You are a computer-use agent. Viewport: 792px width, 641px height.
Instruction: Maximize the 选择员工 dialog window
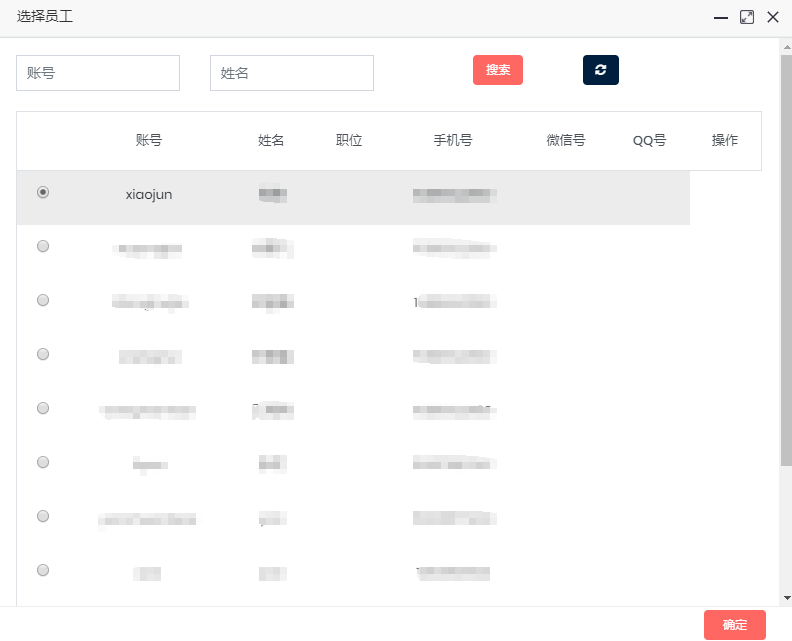[x=746, y=17]
